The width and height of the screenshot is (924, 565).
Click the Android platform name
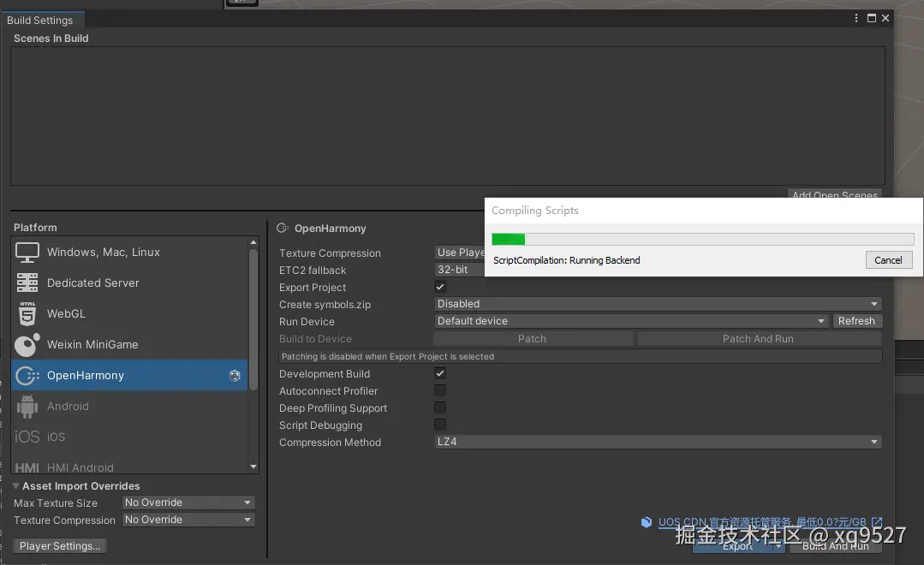tap(68, 406)
